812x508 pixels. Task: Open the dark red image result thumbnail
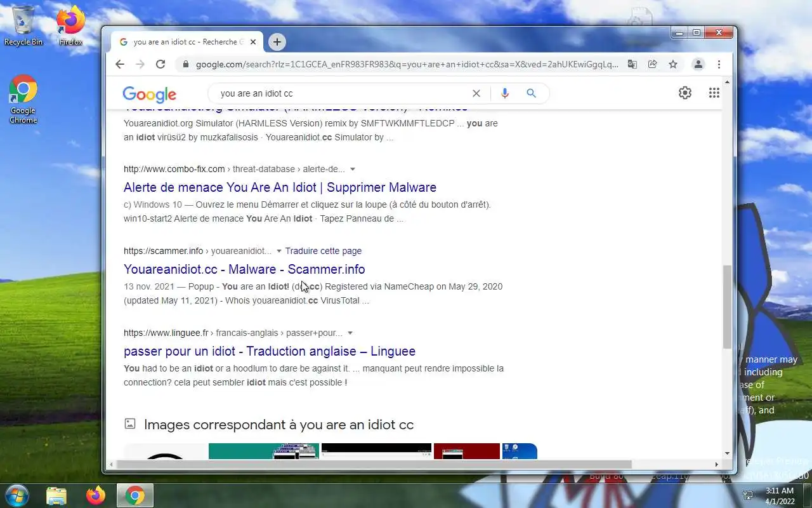pyautogui.click(x=467, y=451)
